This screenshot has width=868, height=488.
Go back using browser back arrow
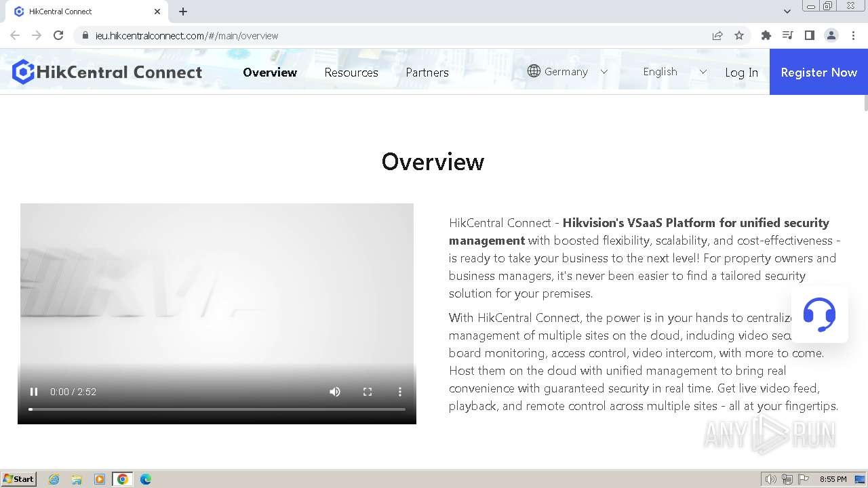pyautogui.click(x=15, y=35)
